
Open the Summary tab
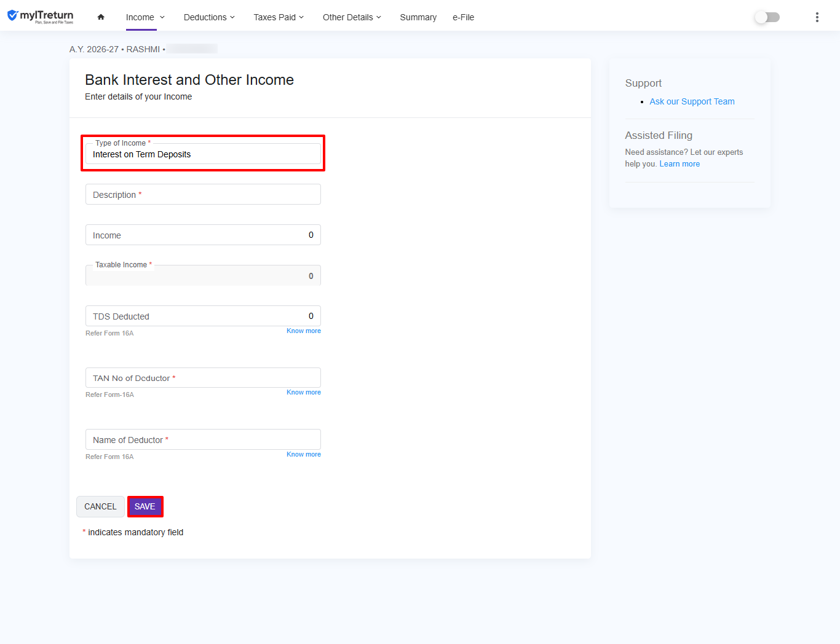[418, 17]
